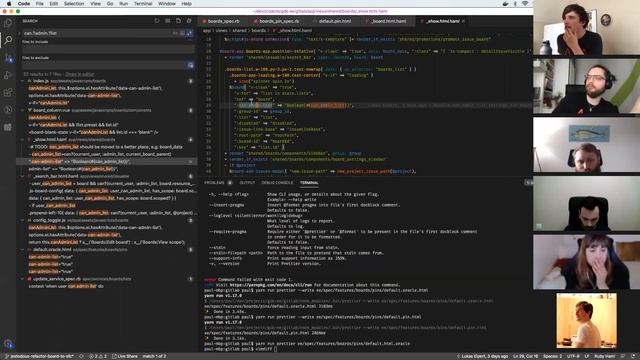
Task: Expand the replace field toggle arrow
Action: click(x=19, y=33)
